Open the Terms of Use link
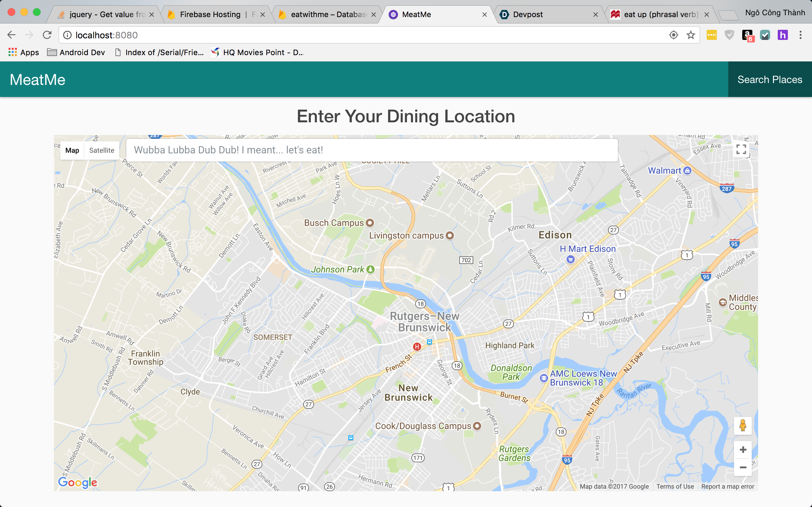Screen dimensions: 812x507 (675, 486)
